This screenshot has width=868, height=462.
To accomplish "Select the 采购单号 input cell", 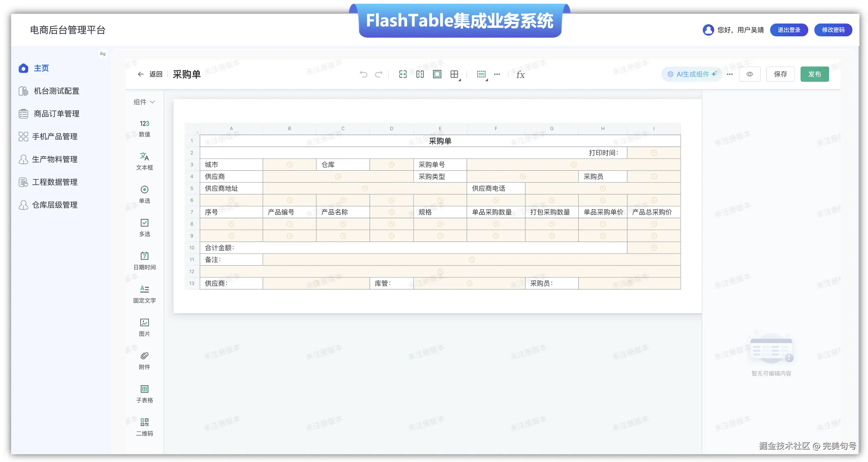I will (573, 165).
